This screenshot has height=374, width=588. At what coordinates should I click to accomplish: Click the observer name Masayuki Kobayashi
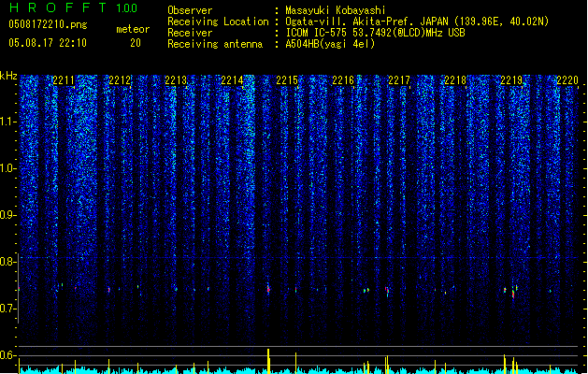click(x=336, y=10)
